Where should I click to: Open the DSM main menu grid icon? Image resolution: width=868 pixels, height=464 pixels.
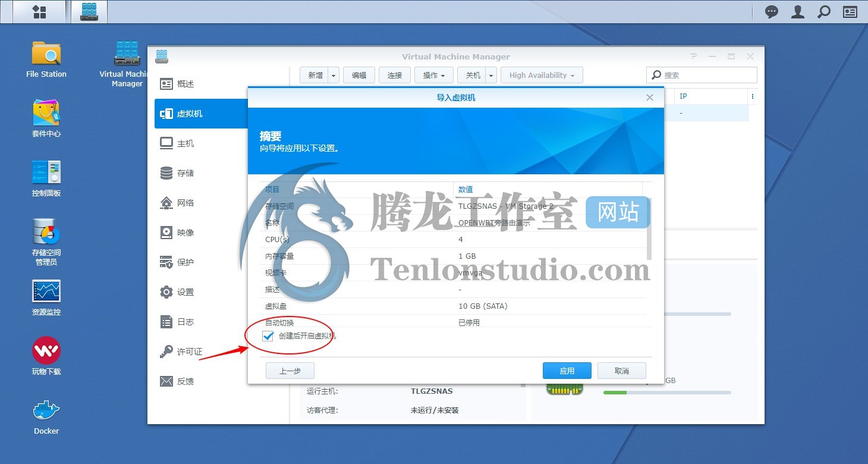(x=39, y=11)
